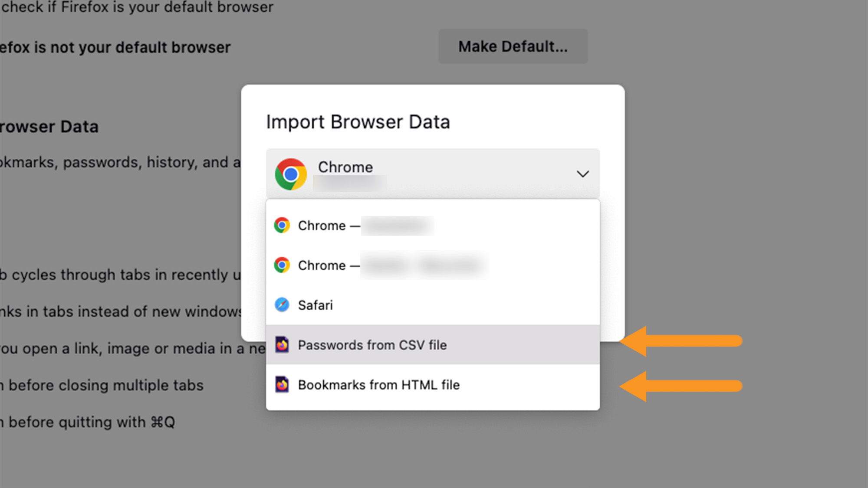Click 'not your default browser' status text

pyautogui.click(x=115, y=47)
